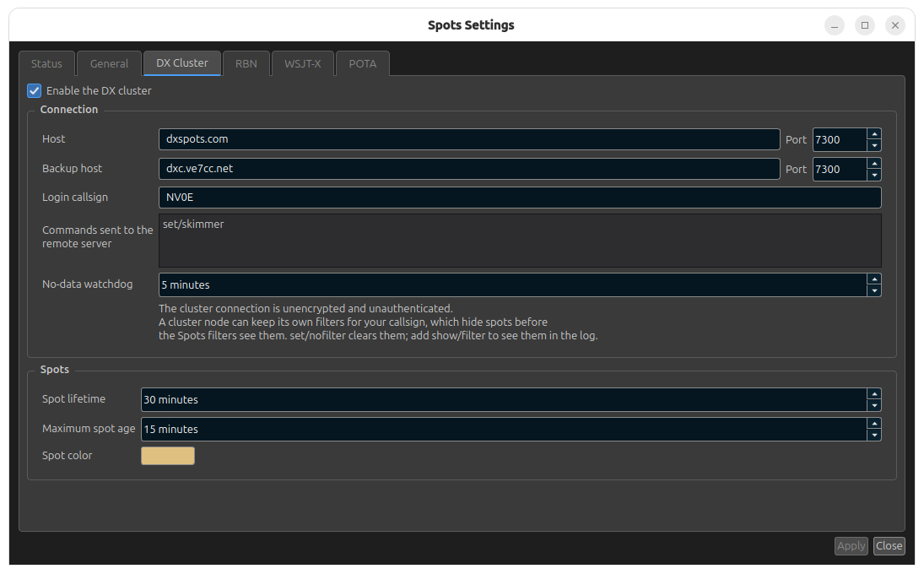
Task: Minimize the Spots Settings window
Action: pyautogui.click(x=835, y=25)
